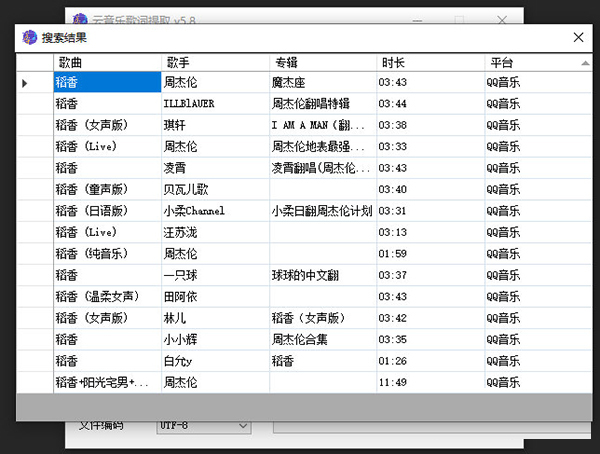Click row header of 琪轩 row
600x454 pixels.
35,125
